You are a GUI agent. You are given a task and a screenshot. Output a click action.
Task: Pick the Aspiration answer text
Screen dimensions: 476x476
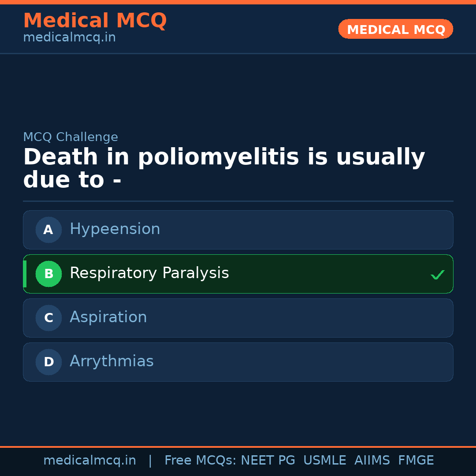(x=108, y=317)
